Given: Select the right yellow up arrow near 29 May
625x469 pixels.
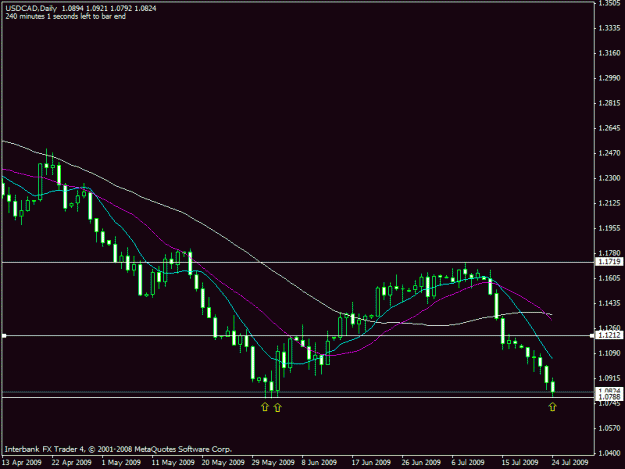Looking at the screenshot, I should click(278, 407).
